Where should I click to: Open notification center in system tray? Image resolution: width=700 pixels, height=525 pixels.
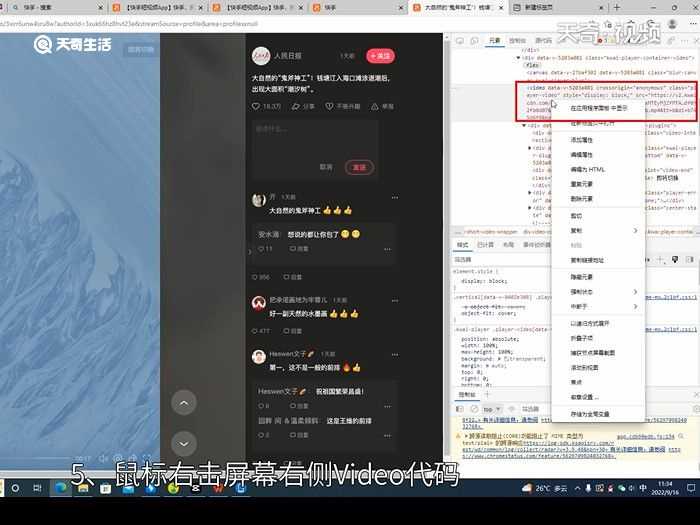point(691,488)
